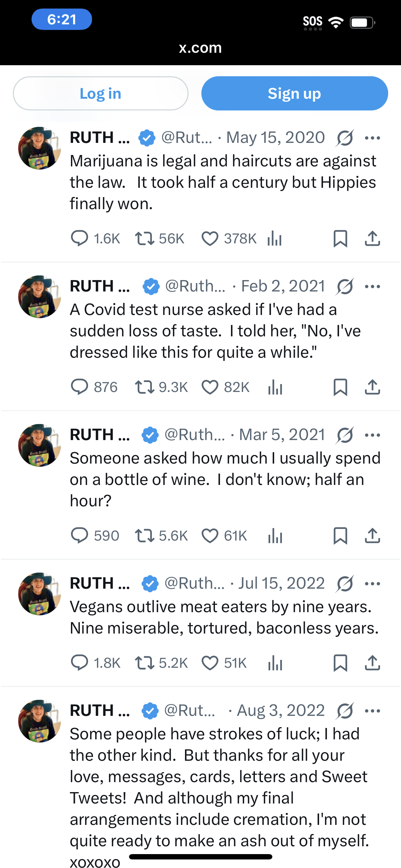Reply to the bottle of wine tweet
Viewport: 401px width, 868px height.
[79, 536]
